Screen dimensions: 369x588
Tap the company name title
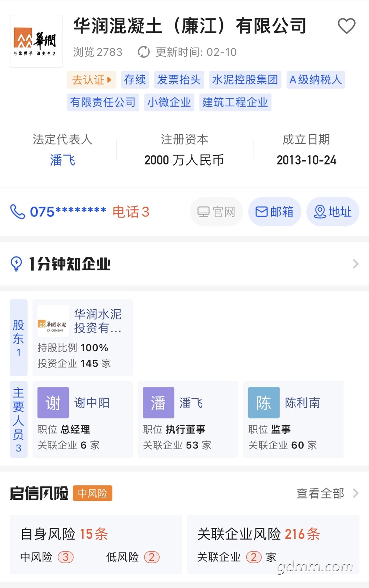(190, 26)
